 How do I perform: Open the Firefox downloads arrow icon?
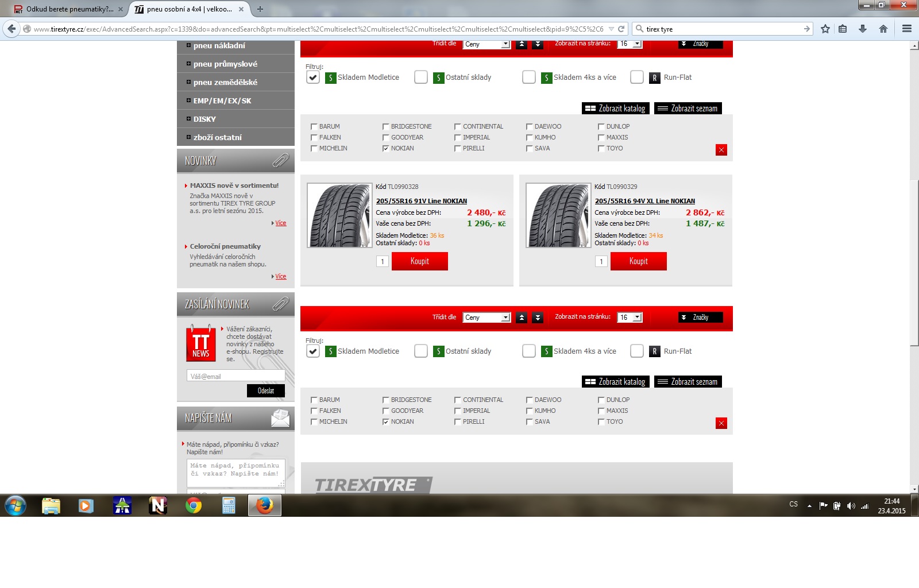pos(862,29)
